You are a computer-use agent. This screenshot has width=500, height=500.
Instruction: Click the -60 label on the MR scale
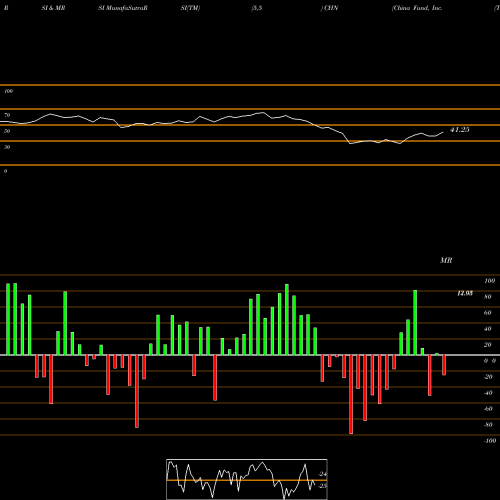(488, 409)
